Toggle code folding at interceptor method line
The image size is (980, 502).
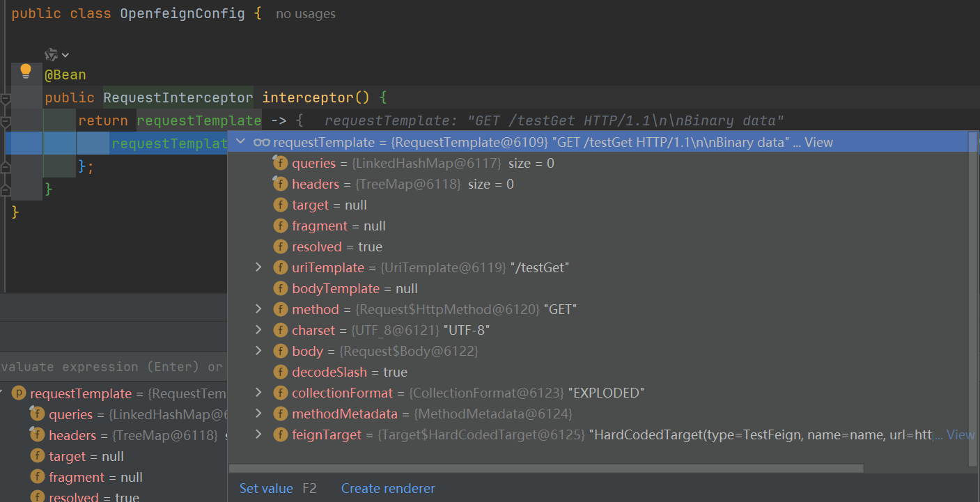tap(6, 99)
